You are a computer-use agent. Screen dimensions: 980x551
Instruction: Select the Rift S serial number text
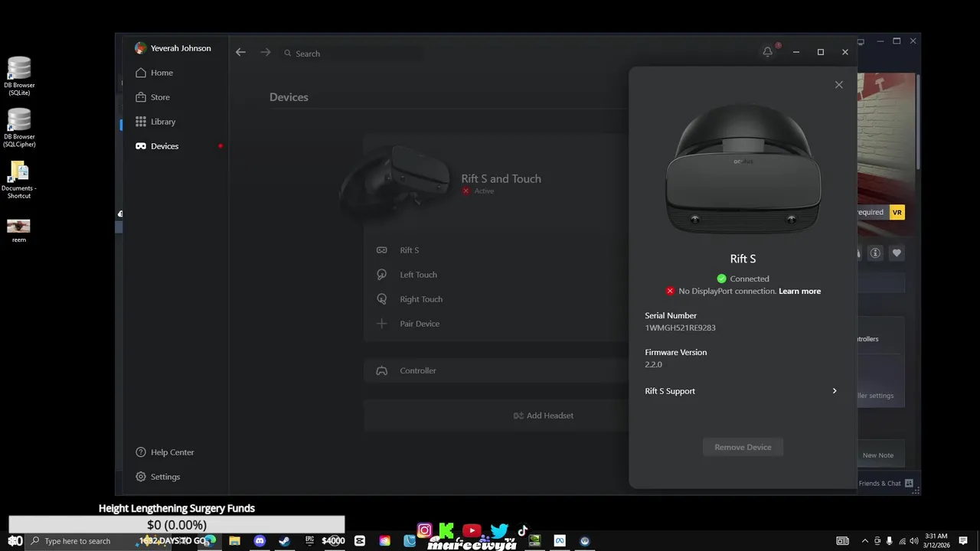[x=680, y=328]
